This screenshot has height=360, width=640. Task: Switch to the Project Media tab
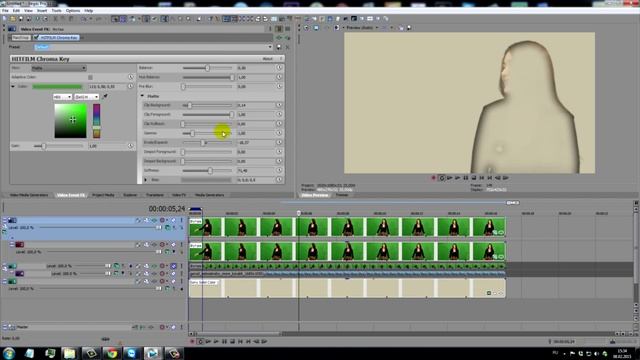coord(103,195)
